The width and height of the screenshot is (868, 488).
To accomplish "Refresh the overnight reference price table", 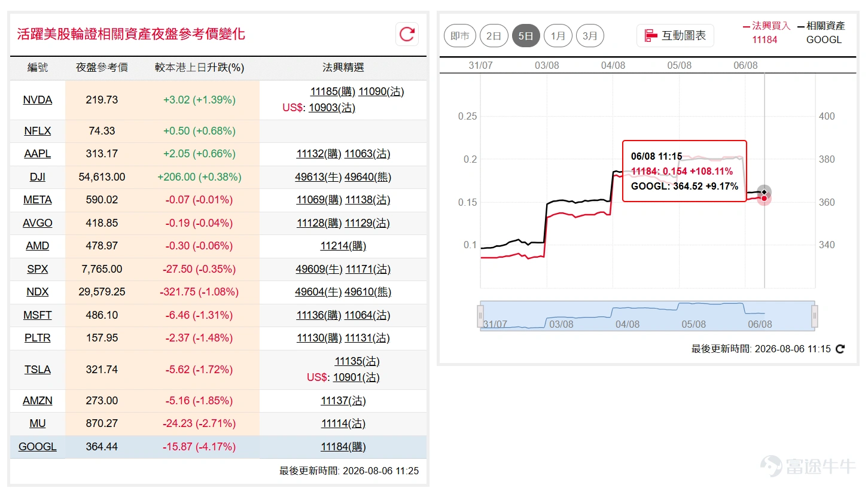I will (x=407, y=34).
